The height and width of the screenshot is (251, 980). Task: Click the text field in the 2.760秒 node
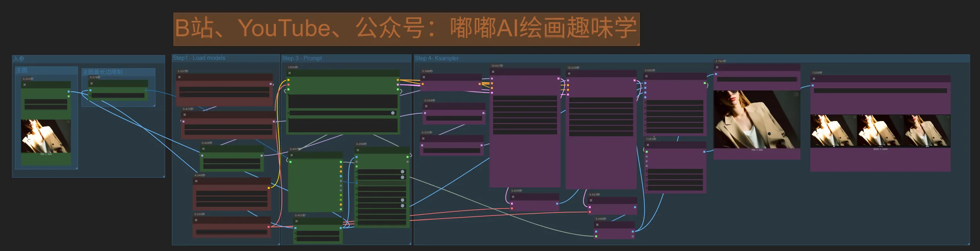point(757,79)
